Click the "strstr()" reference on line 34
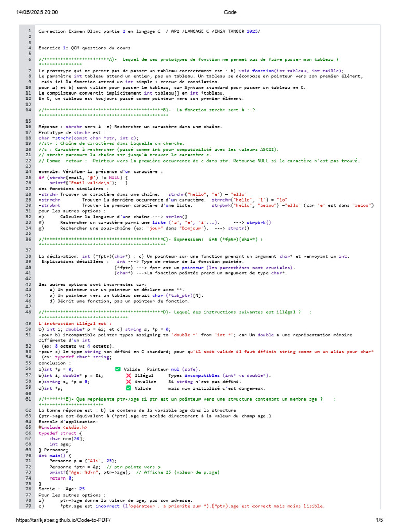The image size is (399, 532). point(238,228)
